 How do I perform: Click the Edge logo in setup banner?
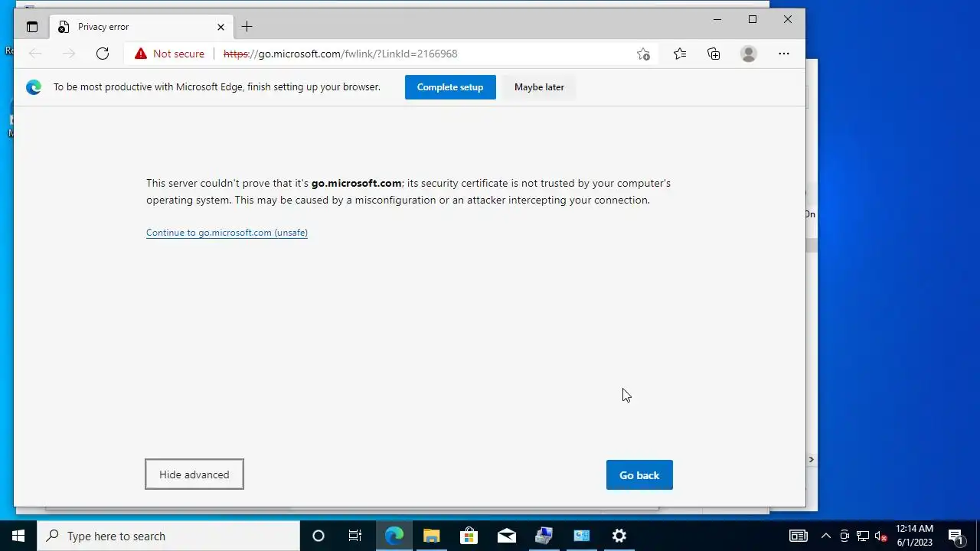(34, 87)
